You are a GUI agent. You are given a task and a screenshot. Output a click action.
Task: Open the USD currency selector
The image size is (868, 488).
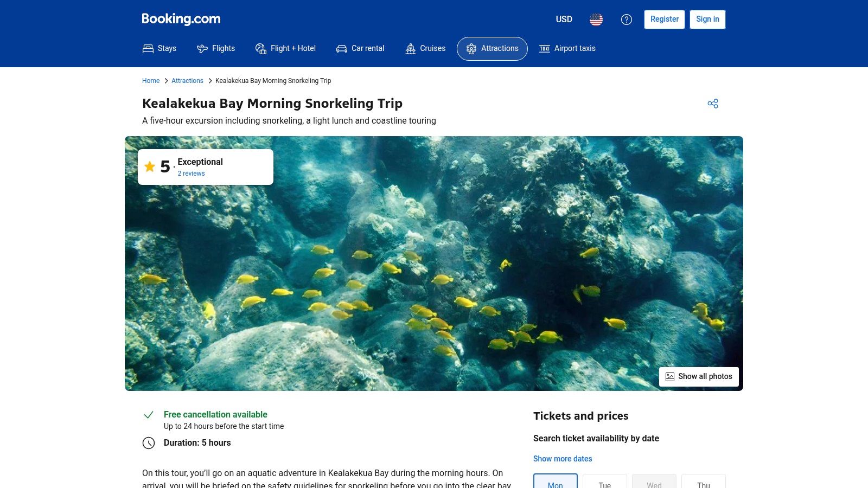(564, 20)
